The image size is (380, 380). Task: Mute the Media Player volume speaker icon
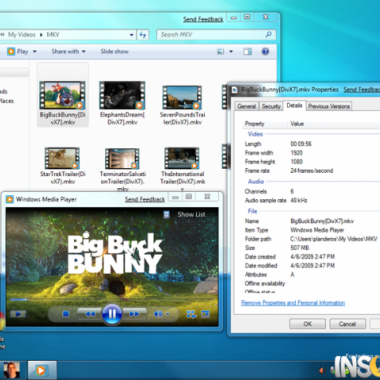[x=158, y=314]
